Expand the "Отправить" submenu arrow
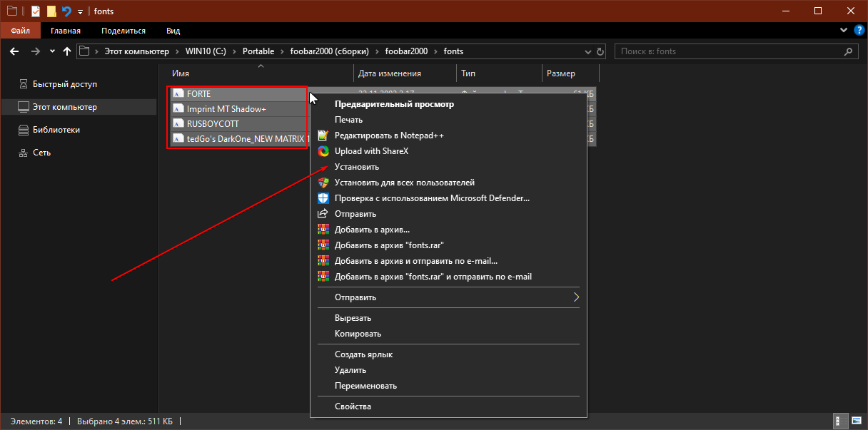Viewport: 868px width, 430px height. [x=575, y=297]
